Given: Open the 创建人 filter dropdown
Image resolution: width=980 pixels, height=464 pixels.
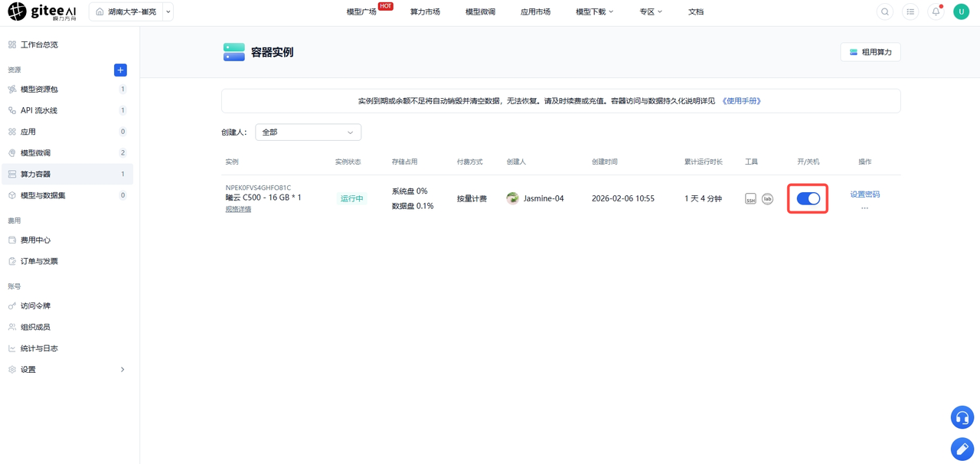Looking at the screenshot, I should tap(308, 132).
